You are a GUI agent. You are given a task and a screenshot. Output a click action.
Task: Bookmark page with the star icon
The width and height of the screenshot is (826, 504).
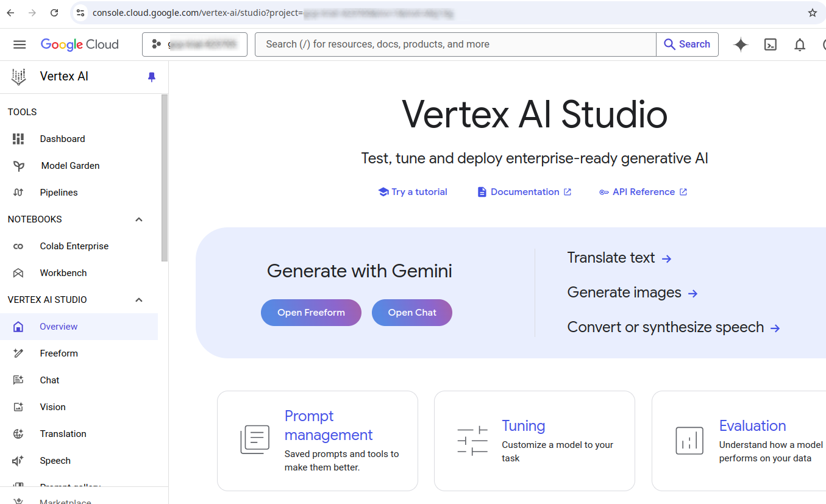click(x=812, y=13)
